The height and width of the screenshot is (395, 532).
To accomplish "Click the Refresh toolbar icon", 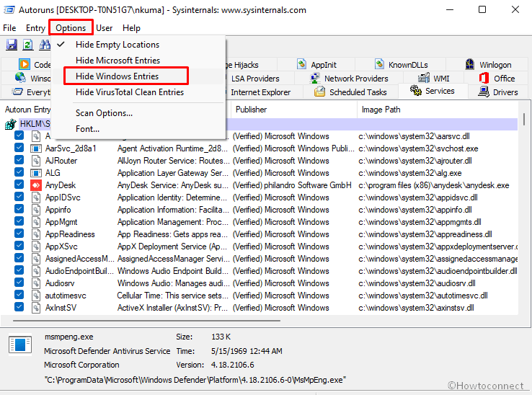I will coord(28,45).
